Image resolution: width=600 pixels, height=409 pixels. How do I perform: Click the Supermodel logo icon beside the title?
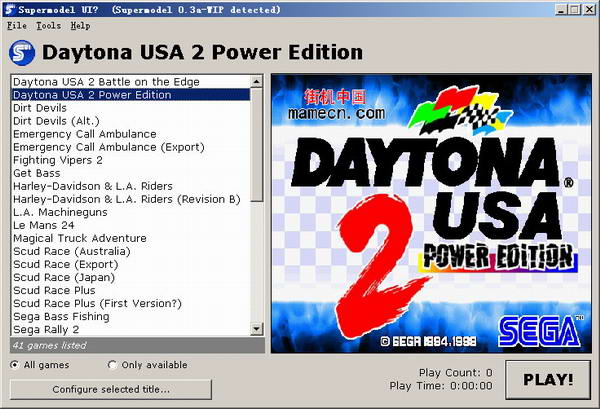pyautogui.click(x=22, y=53)
